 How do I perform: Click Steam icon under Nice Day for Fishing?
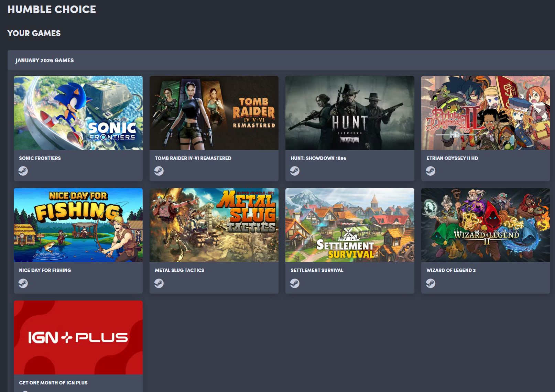coord(23,283)
